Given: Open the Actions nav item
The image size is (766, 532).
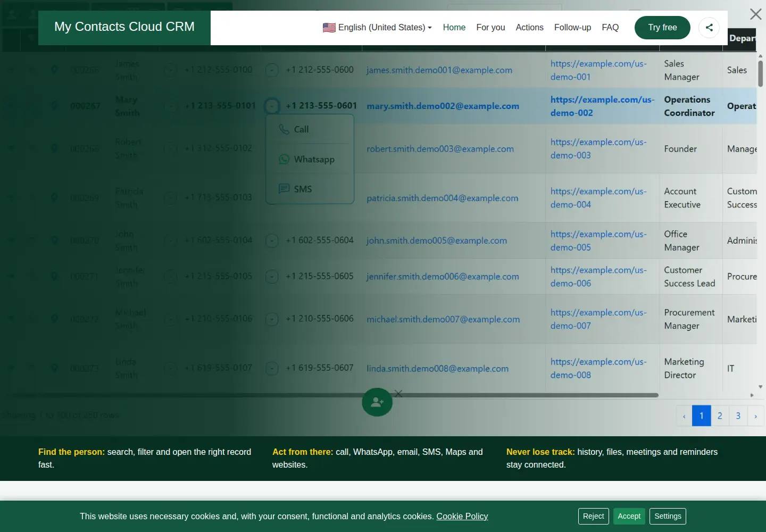Looking at the screenshot, I should coord(529,28).
